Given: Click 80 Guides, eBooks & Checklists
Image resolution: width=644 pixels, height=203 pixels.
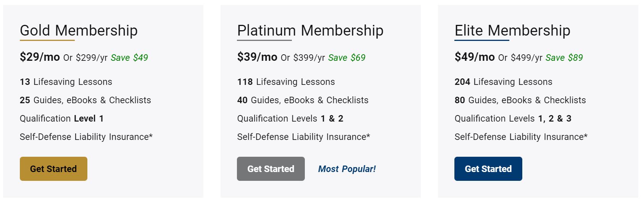Looking at the screenshot, I should pyautogui.click(x=520, y=100).
